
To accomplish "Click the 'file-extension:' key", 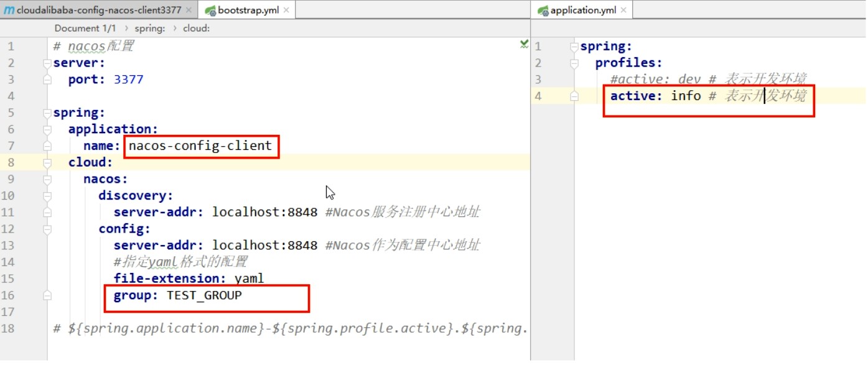I will coord(170,278).
